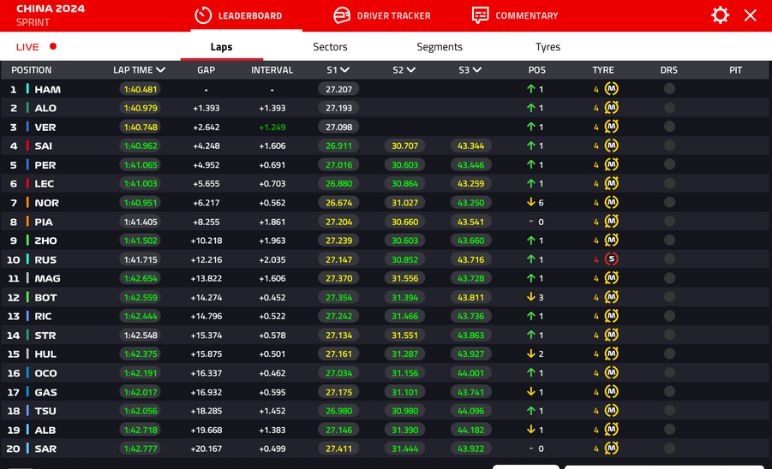Expand the S3 column dropdown
Image resolution: width=772 pixels, height=469 pixels.
pos(477,70)
